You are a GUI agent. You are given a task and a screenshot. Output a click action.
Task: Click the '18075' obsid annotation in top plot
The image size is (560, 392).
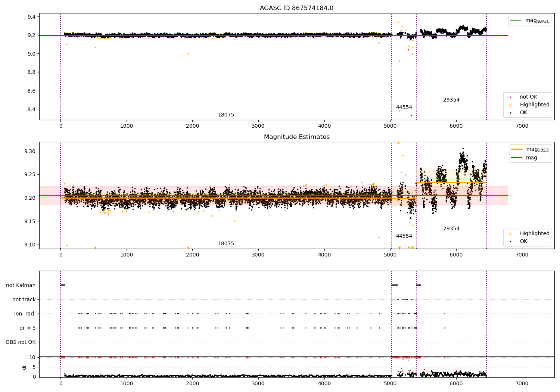[226, 115]
